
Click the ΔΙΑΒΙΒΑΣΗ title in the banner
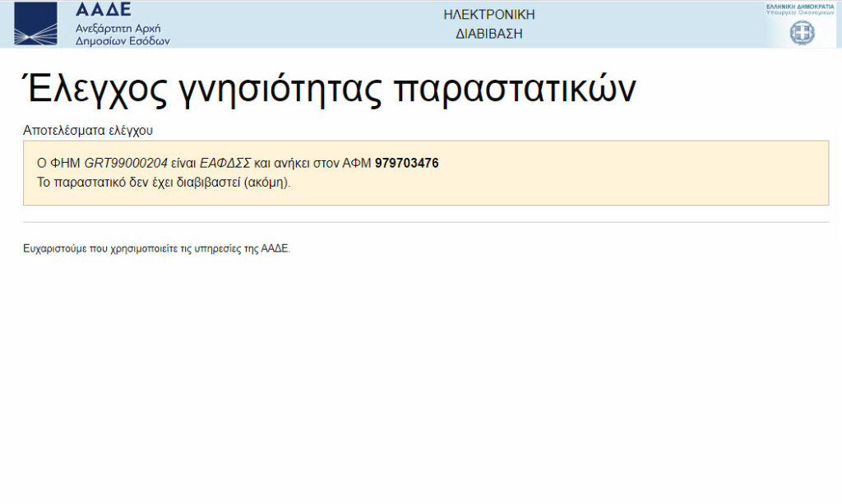[x=489, y=34]
